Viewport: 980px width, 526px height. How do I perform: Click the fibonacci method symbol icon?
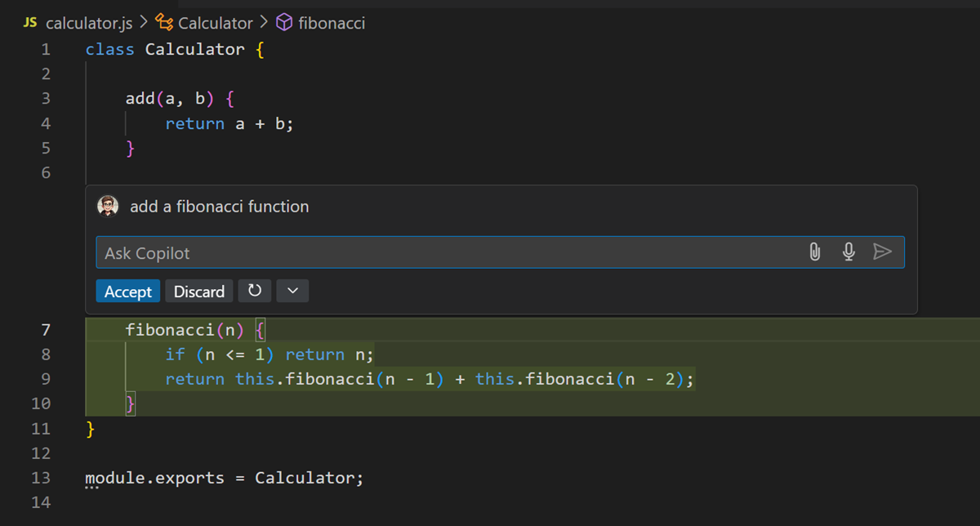pos(284,22)
